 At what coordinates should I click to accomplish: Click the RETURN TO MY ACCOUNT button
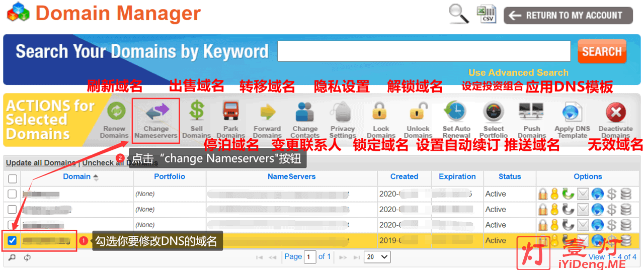[x=568, y=15]
